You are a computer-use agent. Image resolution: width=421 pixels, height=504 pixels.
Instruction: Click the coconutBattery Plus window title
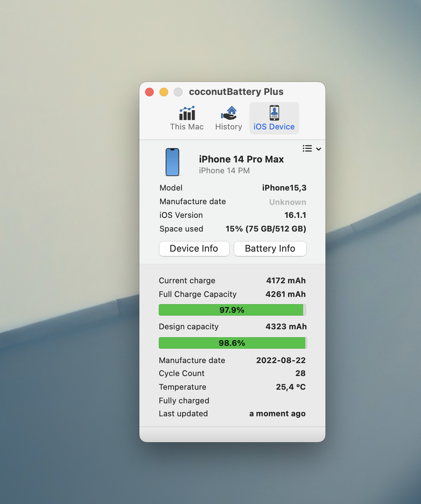[x=236, y=92]
